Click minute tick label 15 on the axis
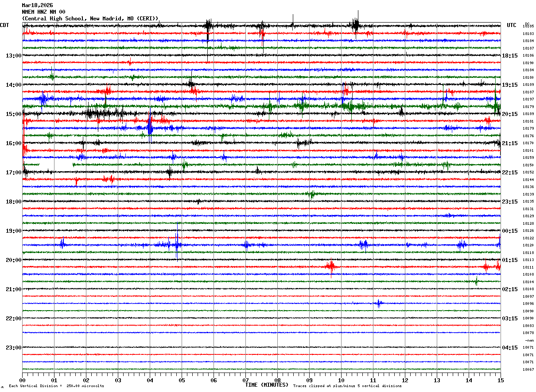 (x=500, y=380)
